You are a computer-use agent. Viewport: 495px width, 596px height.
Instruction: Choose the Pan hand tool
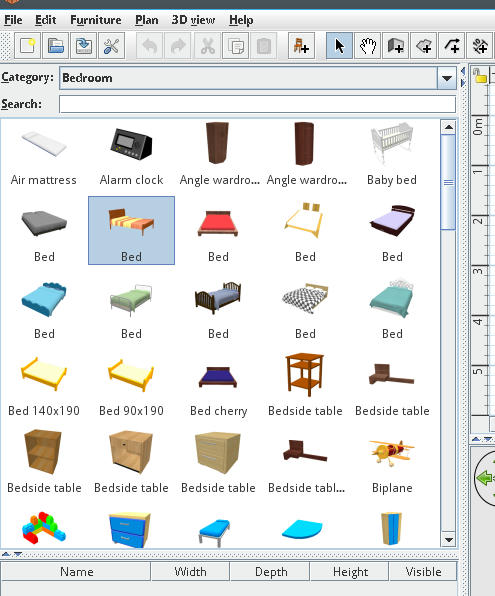[368, 46]
